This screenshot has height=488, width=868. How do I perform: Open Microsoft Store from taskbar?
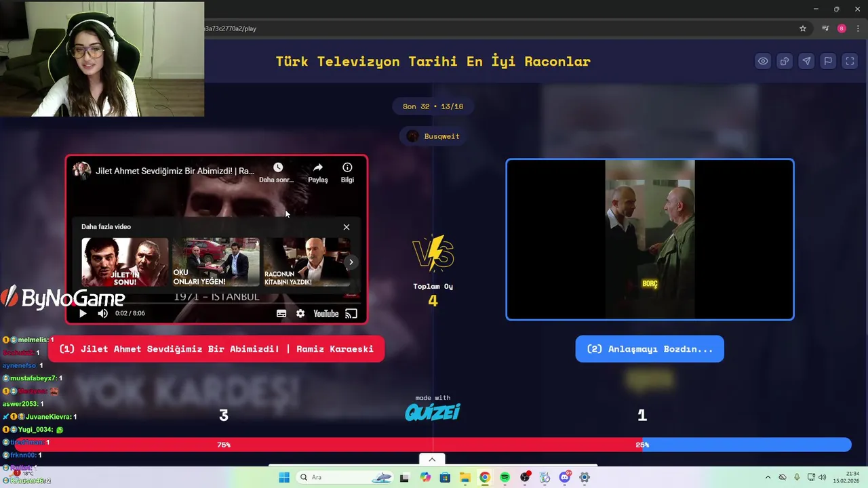coord(445,477)
